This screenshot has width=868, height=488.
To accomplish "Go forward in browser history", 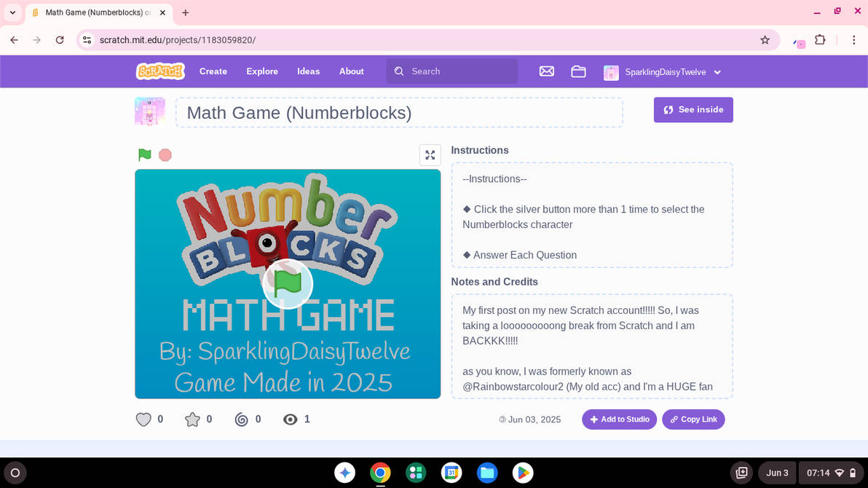I will click(36, 40).
